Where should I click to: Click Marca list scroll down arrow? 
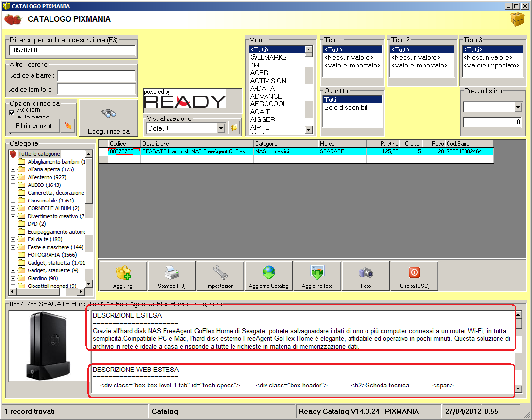(308, 130)
